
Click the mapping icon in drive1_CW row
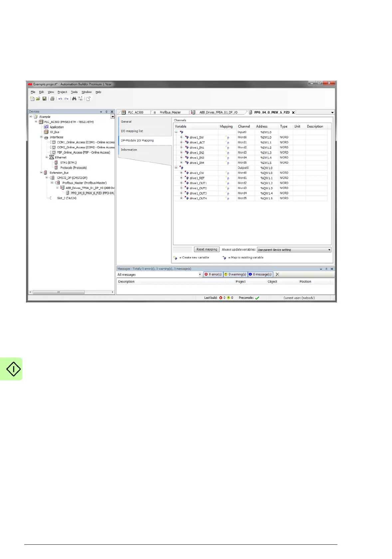coord(228,173)
